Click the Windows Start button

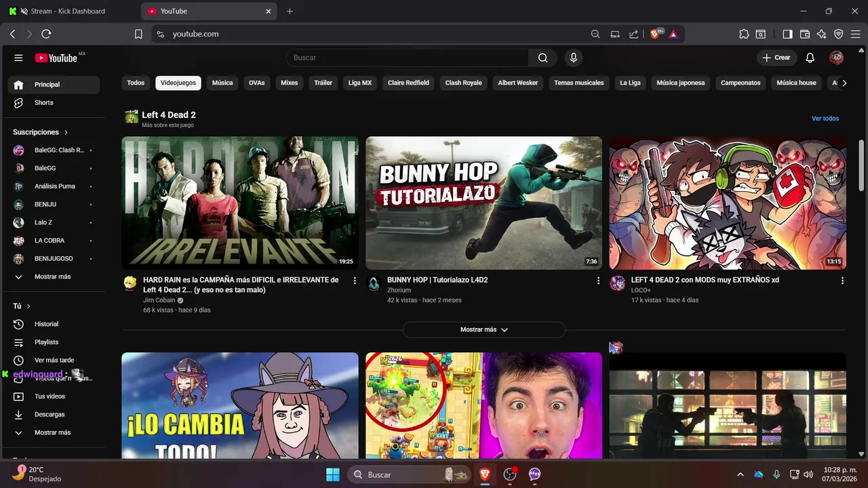pos(333,474)
